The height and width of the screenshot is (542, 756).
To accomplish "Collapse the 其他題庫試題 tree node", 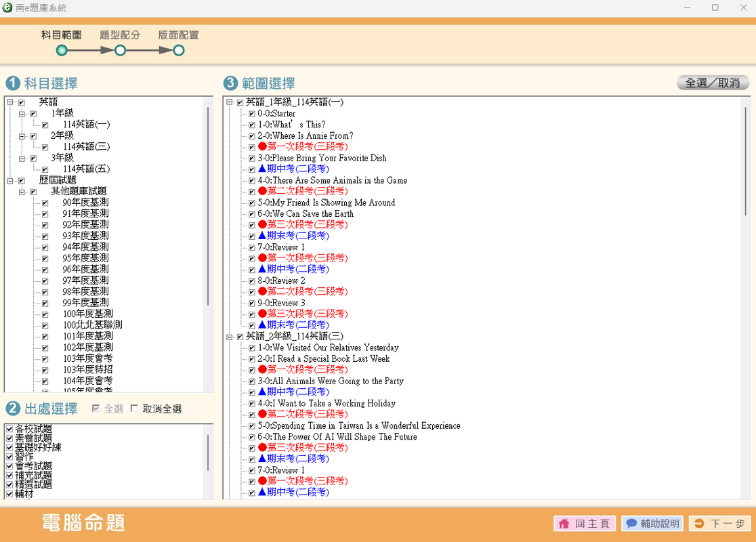I will (x=22, y=192).
